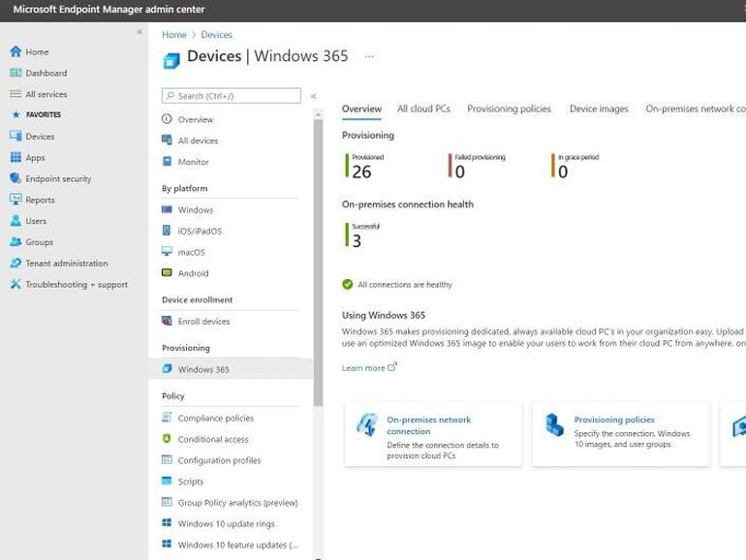Open the On-premises network connection card
Image resolution: width=746 pixels, height=560 pixels.
click(x=433, y=434)
